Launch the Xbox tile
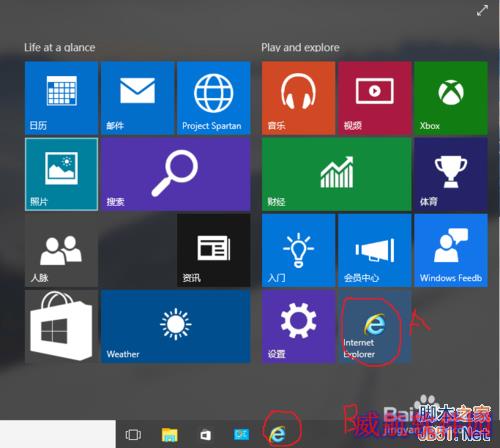Screen dimensions: 500x448 (x=451, y=98)
